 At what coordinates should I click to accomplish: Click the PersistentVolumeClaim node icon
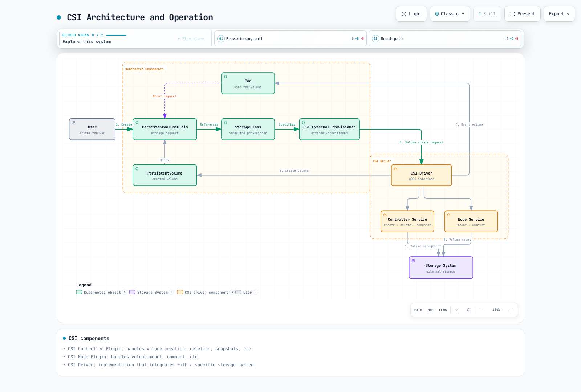[137, 123]
